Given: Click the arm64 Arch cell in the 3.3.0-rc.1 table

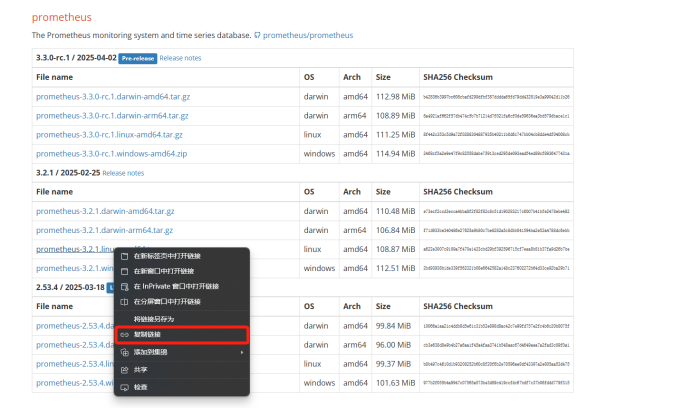Looking at the screenshot, I should 355,116.
